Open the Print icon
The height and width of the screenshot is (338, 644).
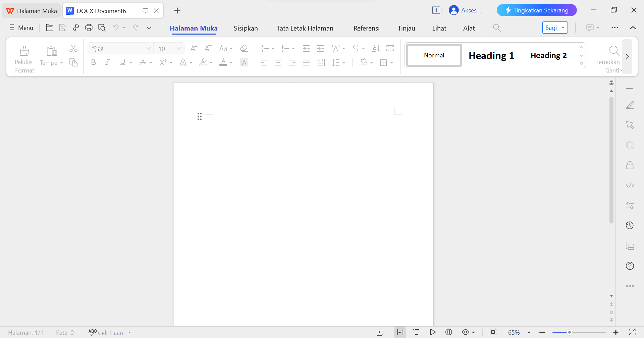point(89,28)
